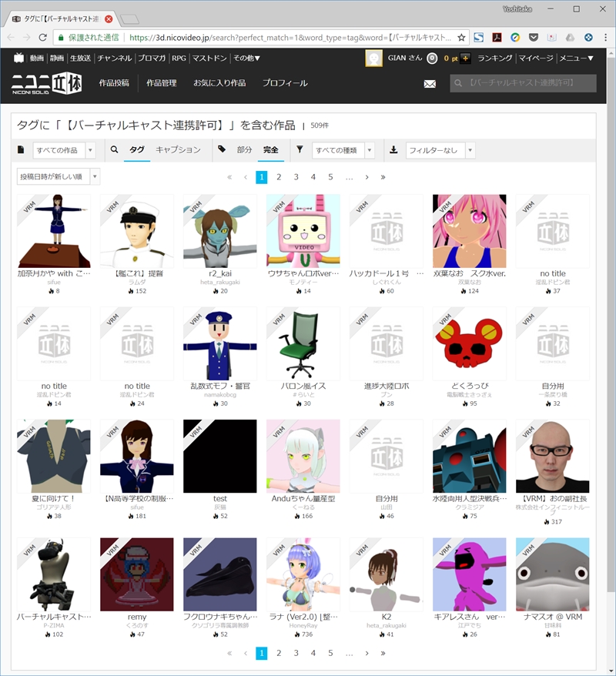The width and height of the screenshot is (616, 676).
Task: Open お気に入り作品
Action: click(x=219, y=83)
